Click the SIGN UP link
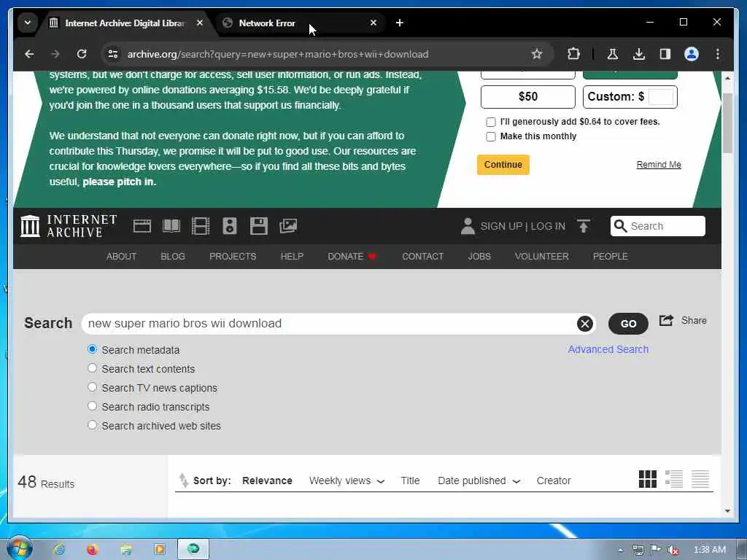Screen dimensions: 747x560 pos(501,226)
